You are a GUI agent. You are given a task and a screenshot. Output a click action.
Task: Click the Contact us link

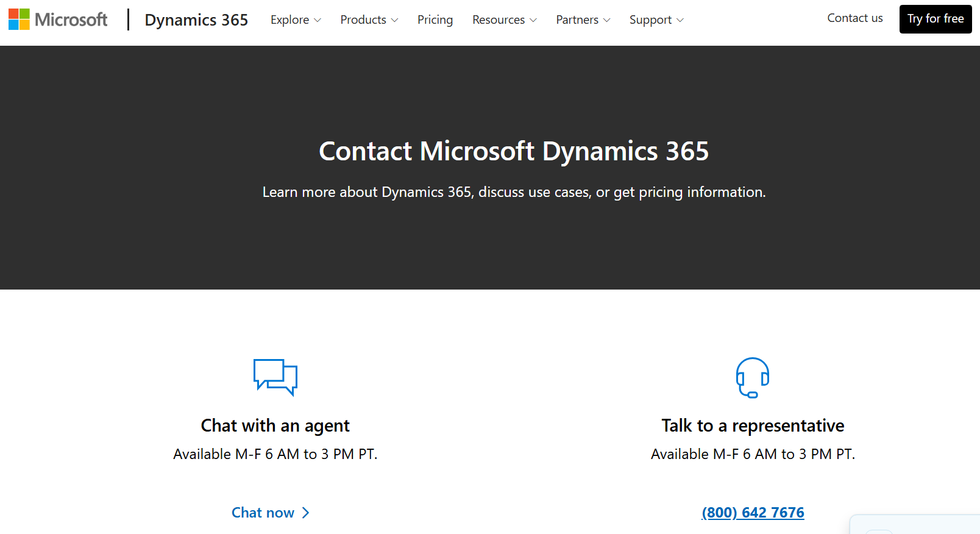(x=855, y=18)
